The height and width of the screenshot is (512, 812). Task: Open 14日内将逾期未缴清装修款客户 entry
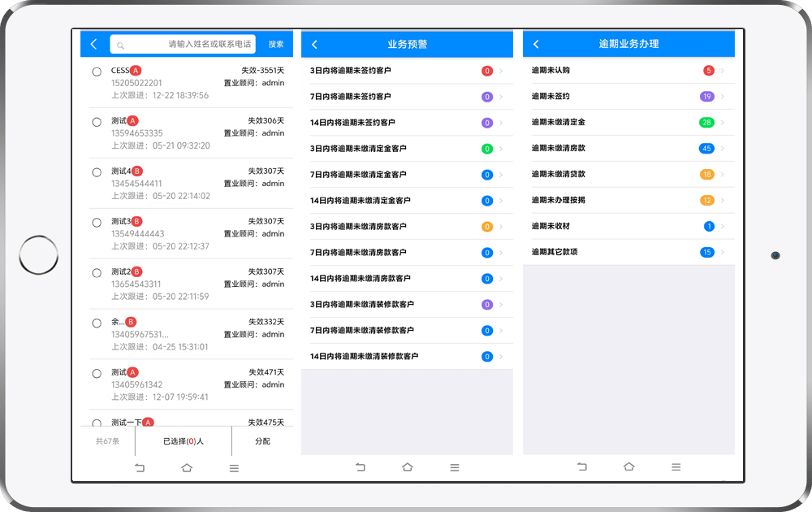(x=407, y=356)
